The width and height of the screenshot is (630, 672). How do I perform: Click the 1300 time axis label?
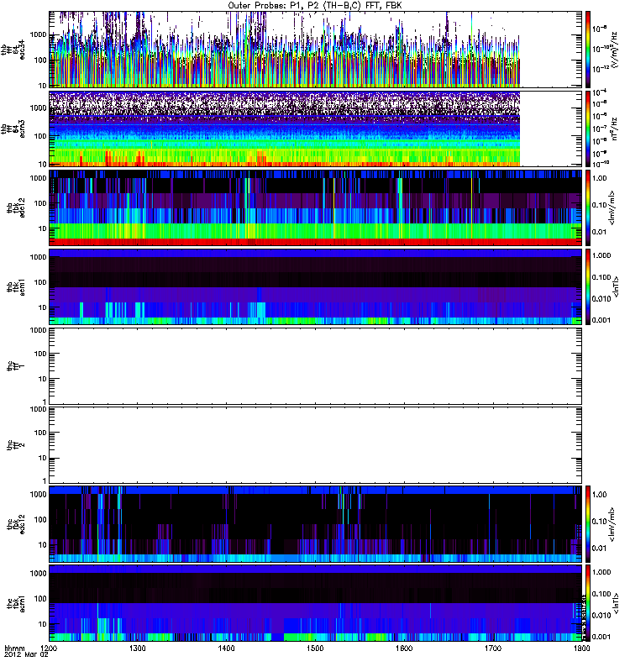(138, 648)
